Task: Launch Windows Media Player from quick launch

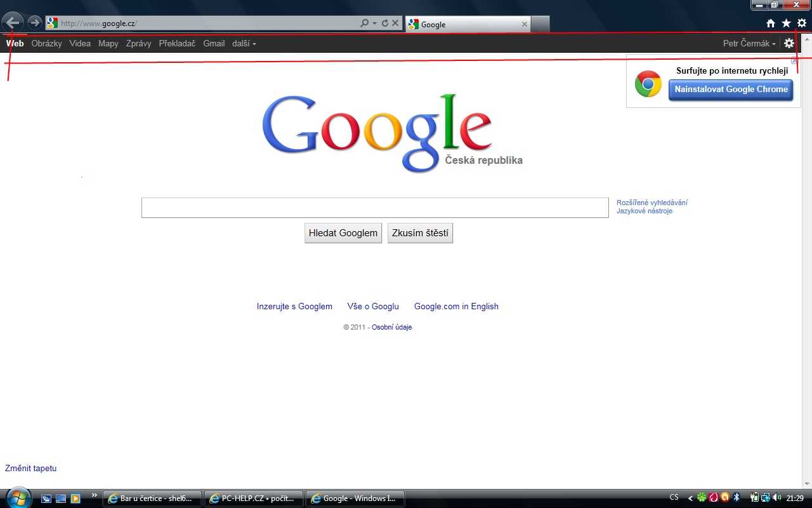Action: [75, 498]
